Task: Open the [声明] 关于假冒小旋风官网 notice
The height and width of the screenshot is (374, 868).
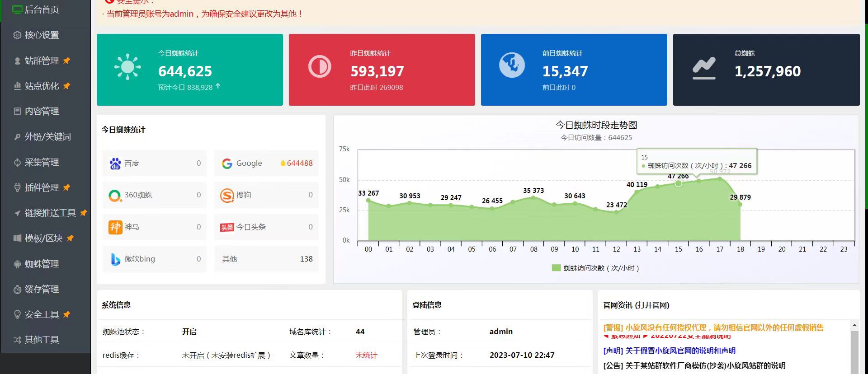Action: click(670, 351)
